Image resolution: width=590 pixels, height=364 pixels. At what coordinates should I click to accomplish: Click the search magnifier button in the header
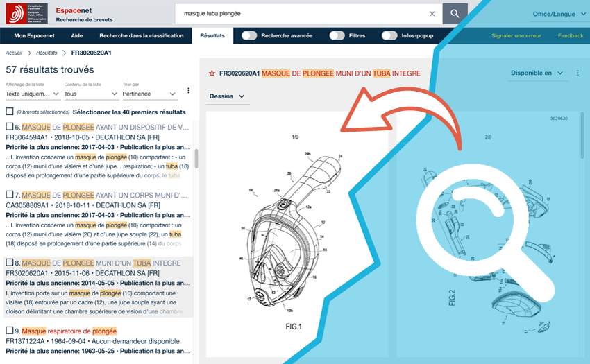pos(455,13)
